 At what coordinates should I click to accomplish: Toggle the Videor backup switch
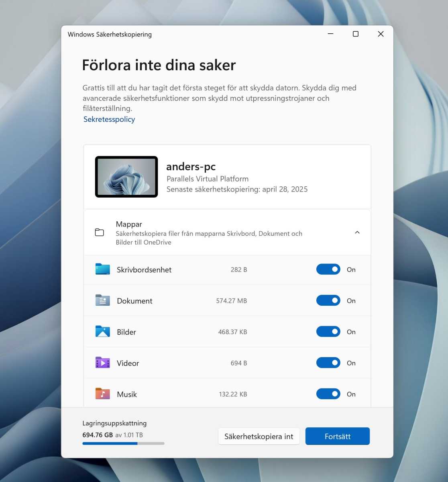click(328, 363)
